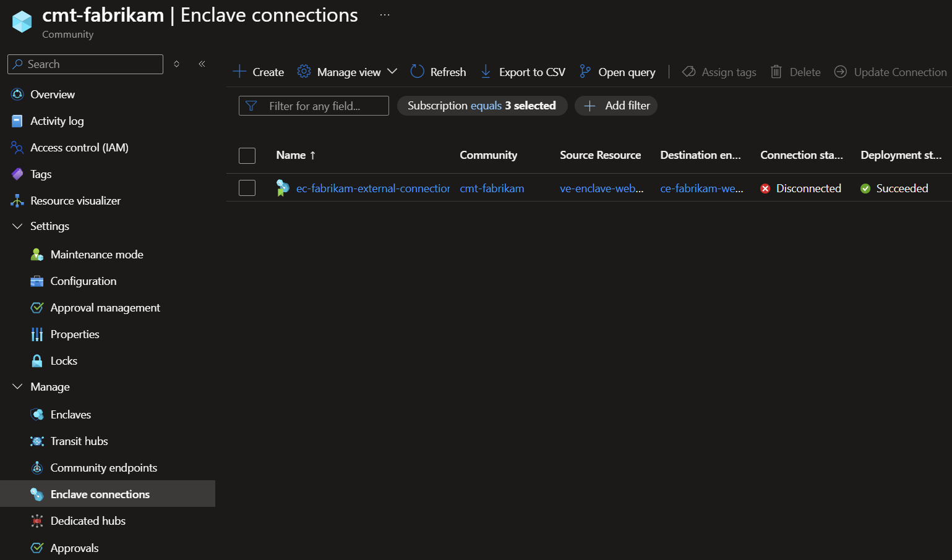The height and width of the screenshot is (560, 952).
Task: Click the Locks padlock icon
Action: tap(37, 361)
